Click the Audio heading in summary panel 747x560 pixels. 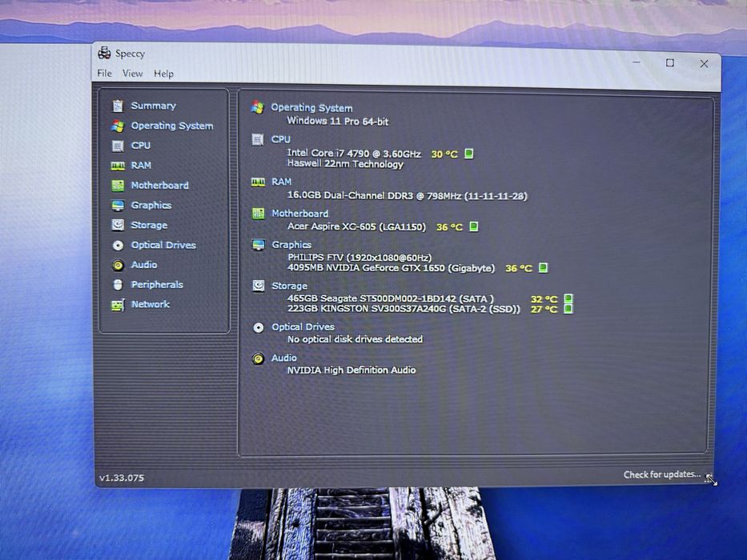284,358
